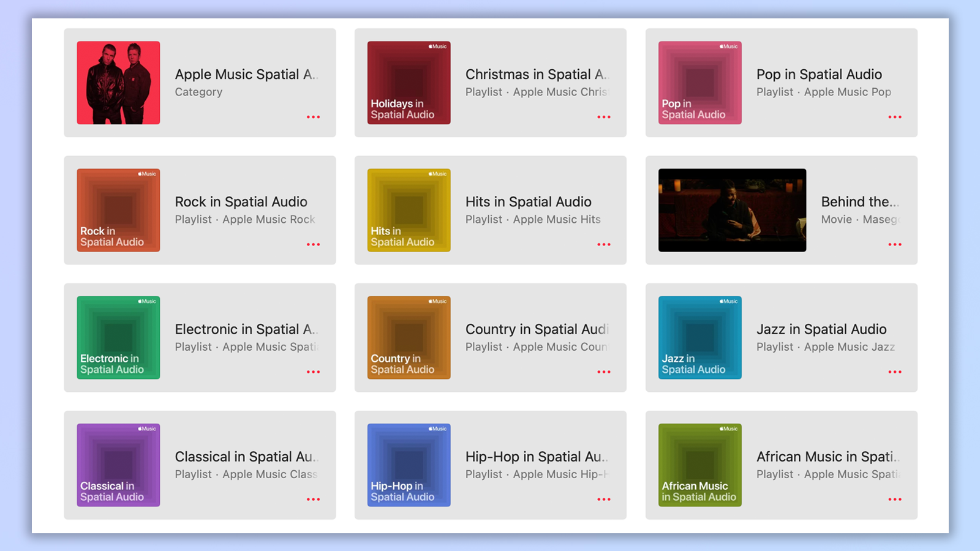Open the Rock in Spatial Audio playlist title

point(241,201)
